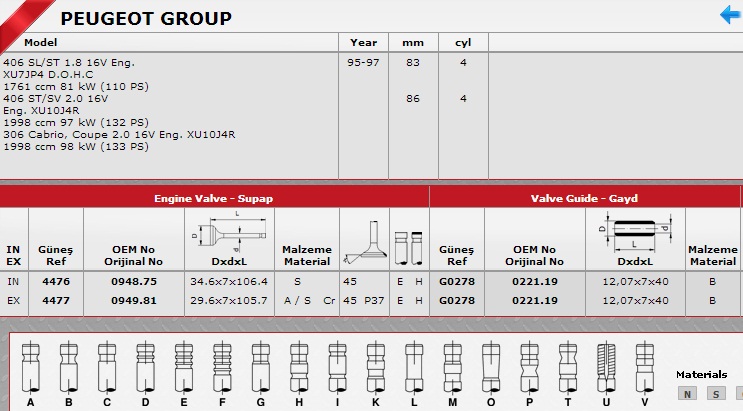
Task: Click Valve Guide - Gayd section header
Action: tap(584, 198)
